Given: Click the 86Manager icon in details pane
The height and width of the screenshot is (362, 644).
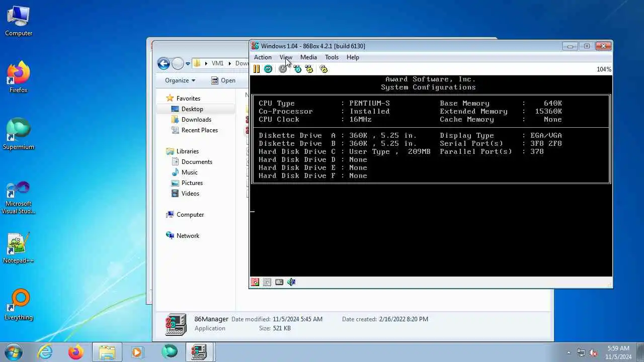Looking at the screenshot, I should pos(176,324).
